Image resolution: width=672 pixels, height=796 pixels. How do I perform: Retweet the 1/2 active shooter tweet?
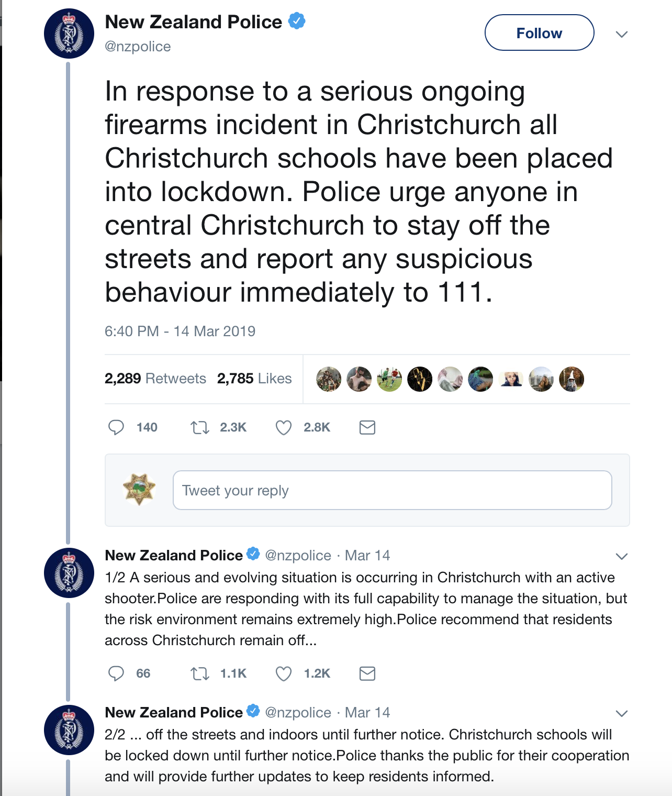click(200, 673)
